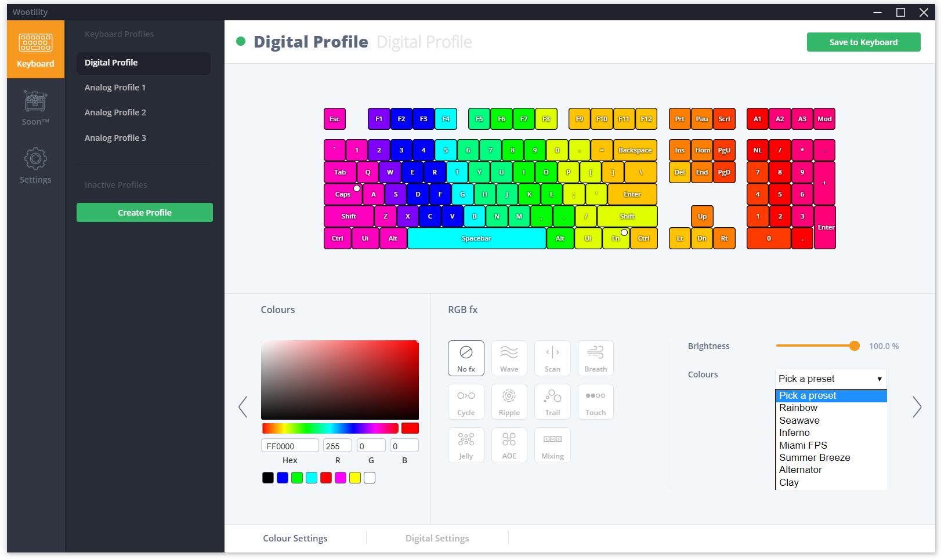Select the No fx option
The height and width of the screenshot is (560, 941).
[466, 358]
